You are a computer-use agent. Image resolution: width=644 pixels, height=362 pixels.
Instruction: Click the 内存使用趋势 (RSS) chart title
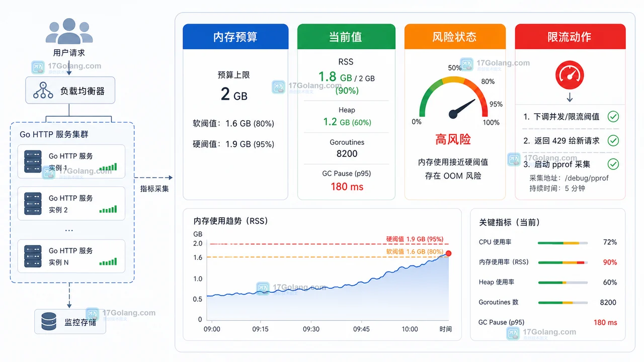coord(231,221)
